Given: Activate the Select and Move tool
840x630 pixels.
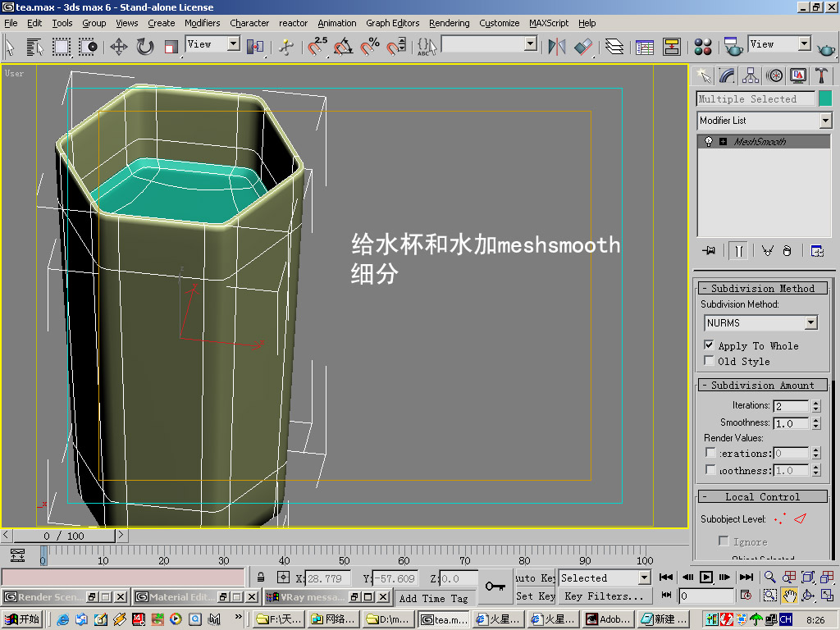Looking at the screenshot, I should [x=118, y=47].
